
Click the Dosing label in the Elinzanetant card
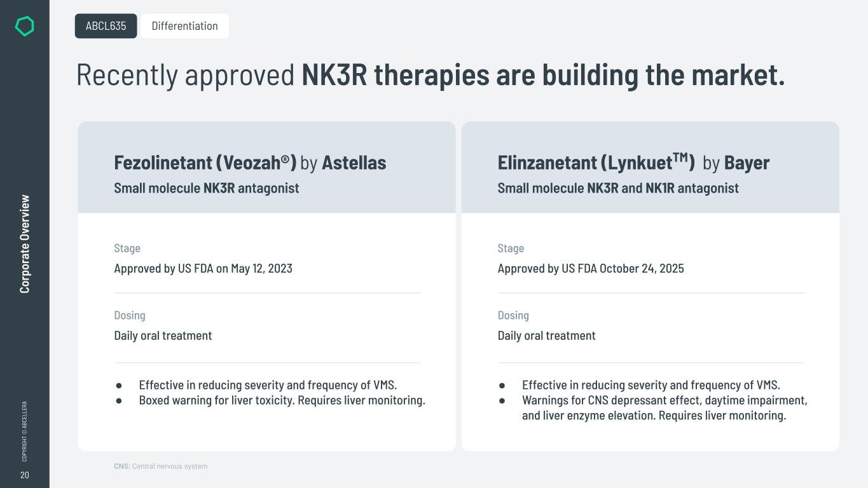(x=513, y=315)
